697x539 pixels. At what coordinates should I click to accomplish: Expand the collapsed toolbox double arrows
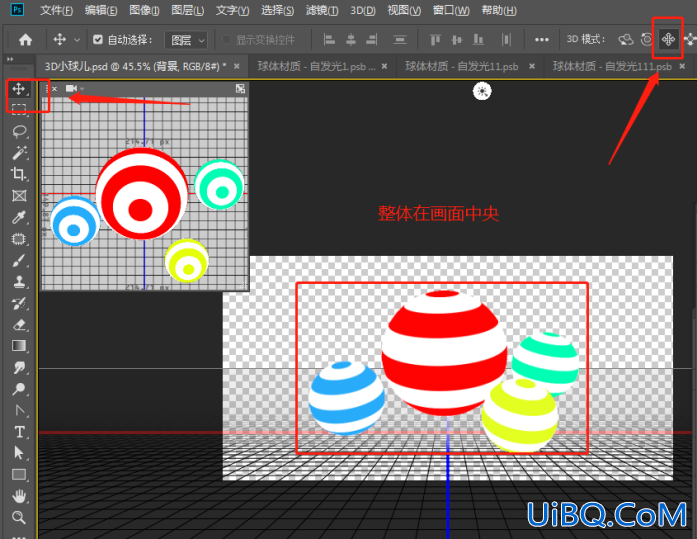pos(10,59)
